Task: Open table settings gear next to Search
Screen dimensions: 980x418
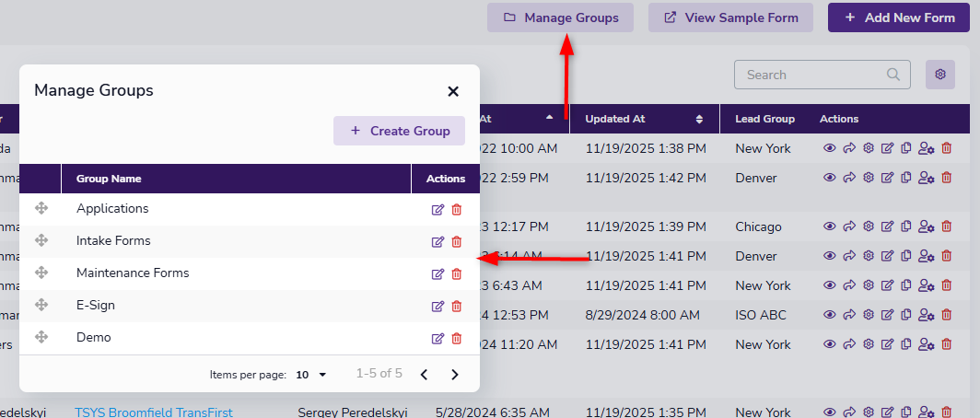Action: click(x=940, y=75)
